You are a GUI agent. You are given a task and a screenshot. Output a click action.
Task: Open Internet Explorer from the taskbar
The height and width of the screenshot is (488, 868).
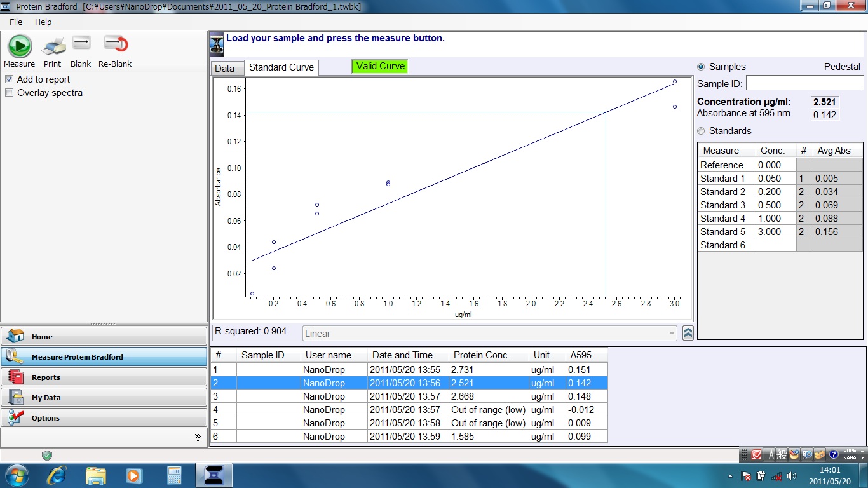coord(57,475)
